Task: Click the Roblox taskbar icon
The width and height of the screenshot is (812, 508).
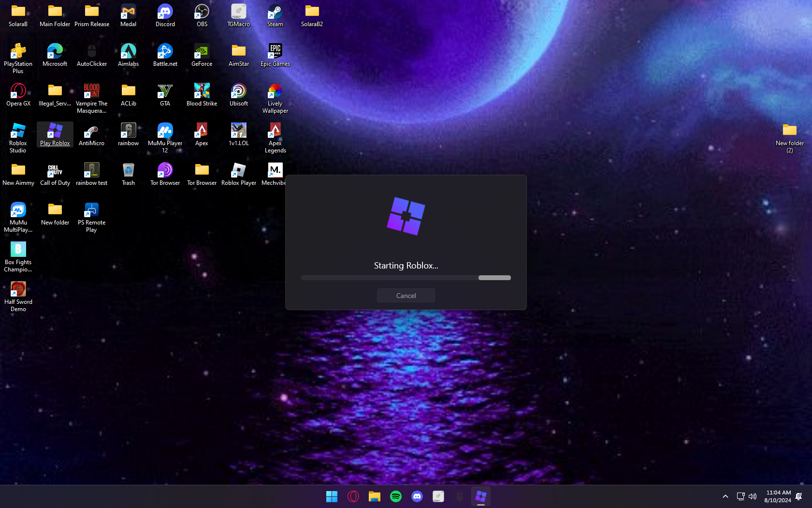Action: pos(481,496)
